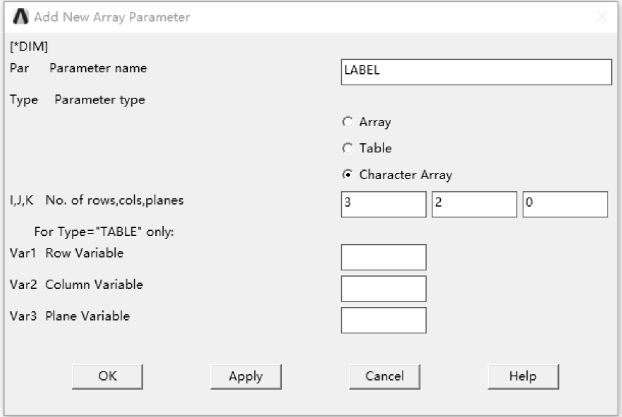The width and height of the screenshot is (622, 417).
Task: Click the Parameter name field containing LABEL
Action: click(475, 72)
